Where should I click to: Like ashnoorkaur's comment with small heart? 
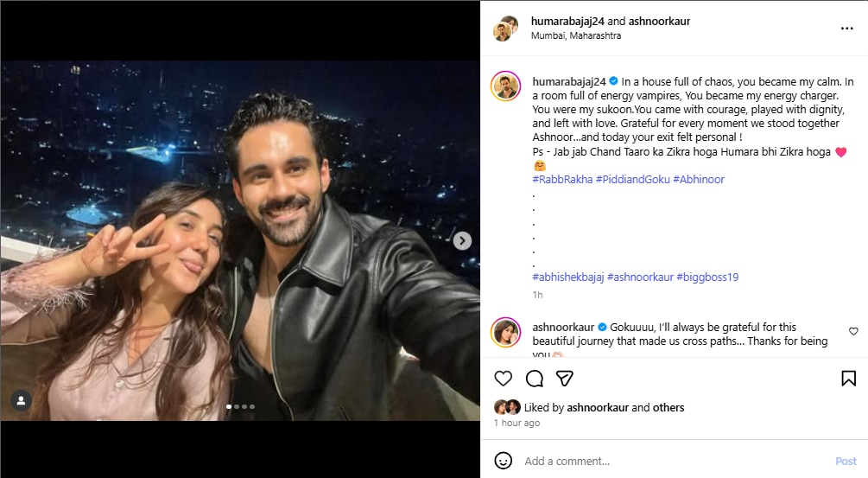click(x=853, y=331)
